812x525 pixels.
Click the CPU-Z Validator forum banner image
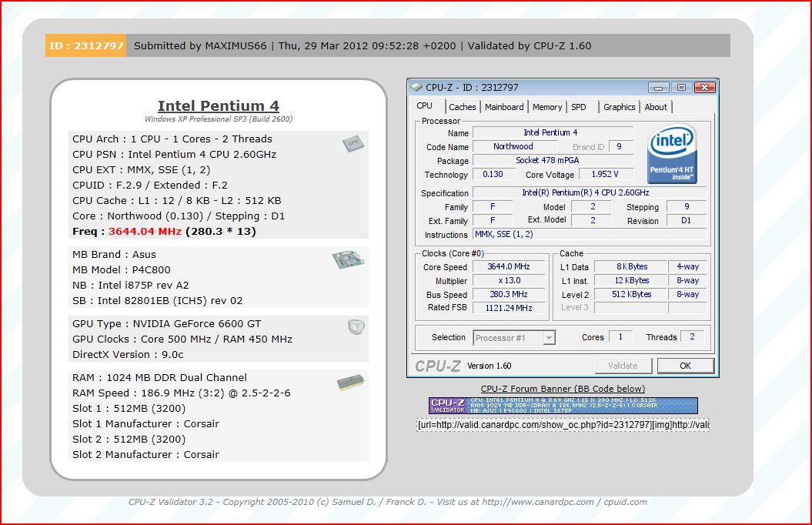563,406
